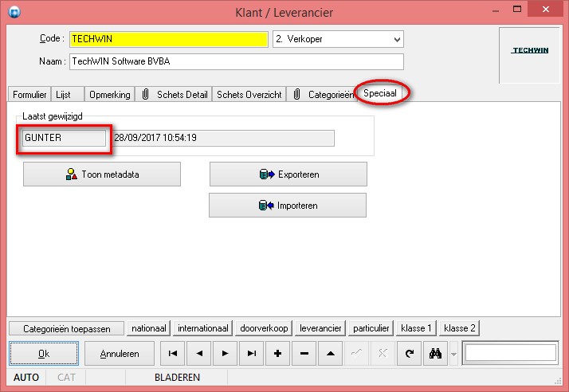Maximize the Klant / Leverancier window
569x392 pixels.
517,9
